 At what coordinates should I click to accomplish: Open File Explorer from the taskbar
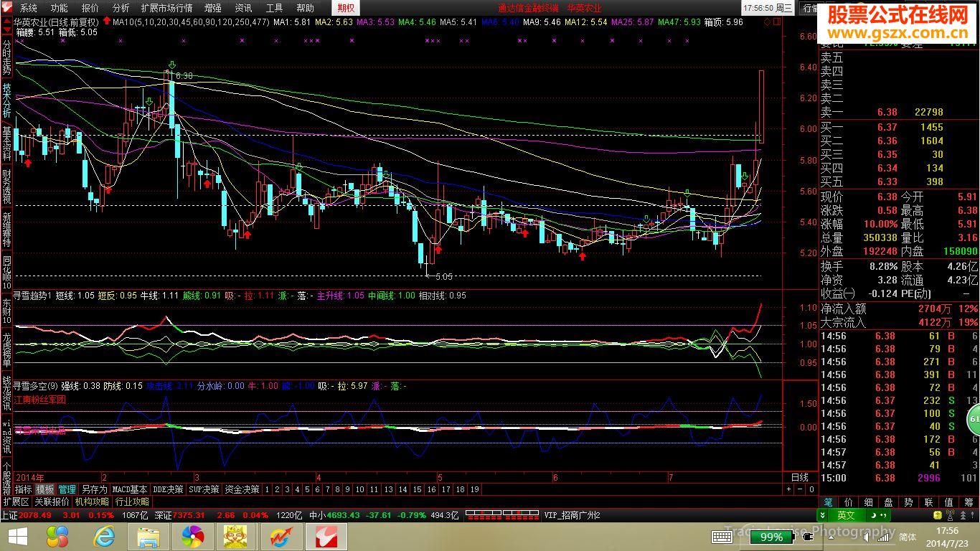(x=149, y=537)
